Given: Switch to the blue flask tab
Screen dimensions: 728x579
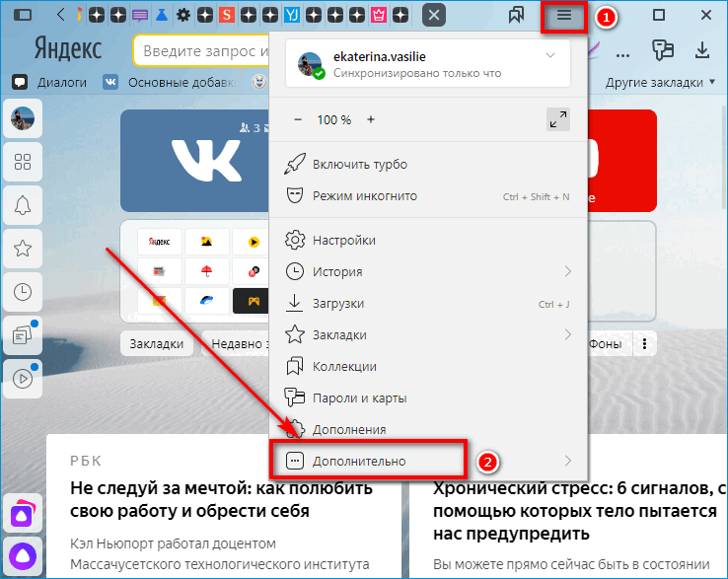Looking at the screenshot, I should click(162, 16).
